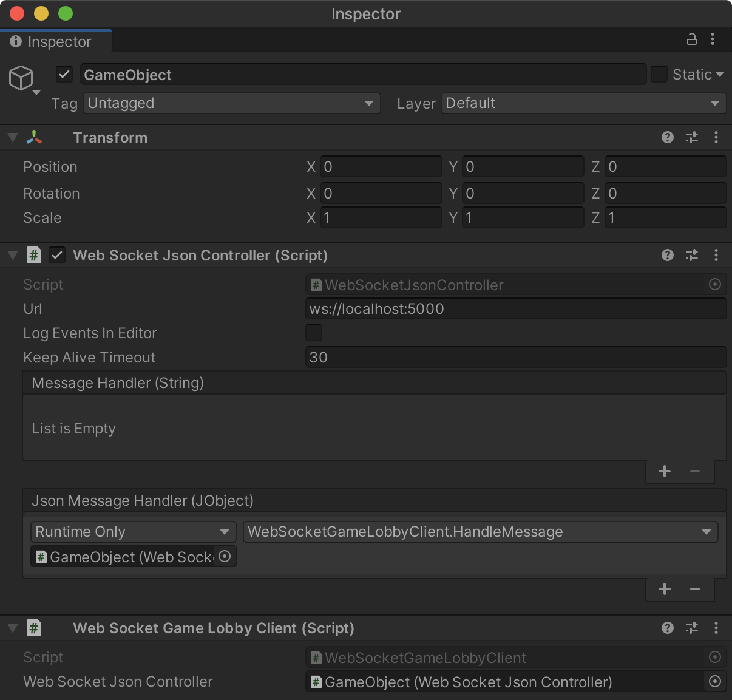The height and width of the screenshot is (700, 732).
Task: Edit the Rotation Y field
Action: point(523,193)
